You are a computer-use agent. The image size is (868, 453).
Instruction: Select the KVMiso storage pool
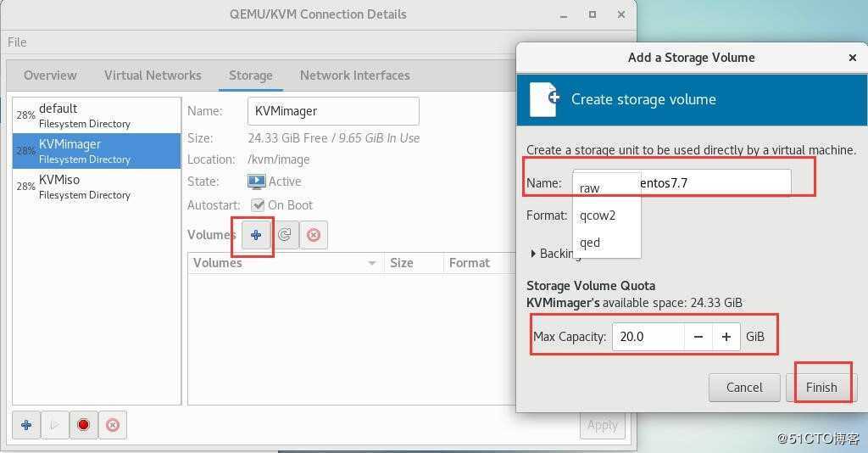[x=97, y=187]
